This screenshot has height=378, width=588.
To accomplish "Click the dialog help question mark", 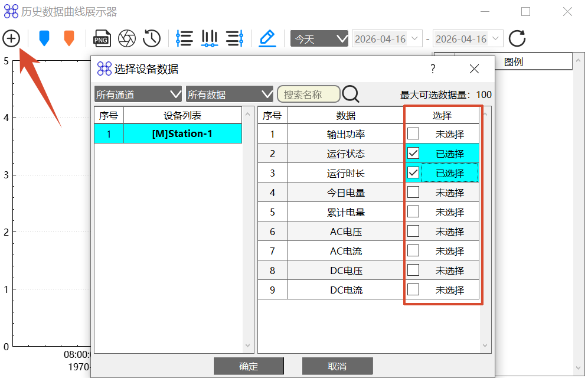I will [x=433, y=69].
